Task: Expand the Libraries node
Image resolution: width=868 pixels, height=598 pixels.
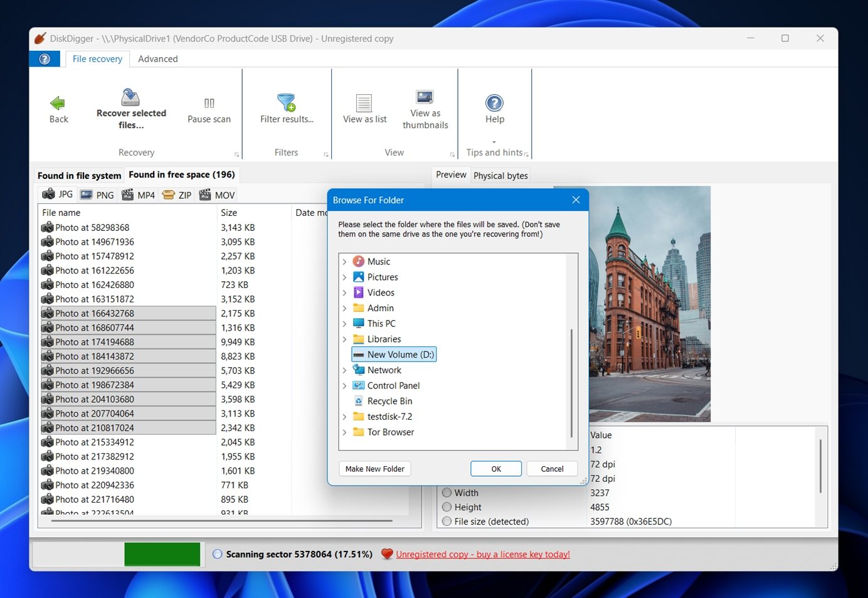Action: 344,339
